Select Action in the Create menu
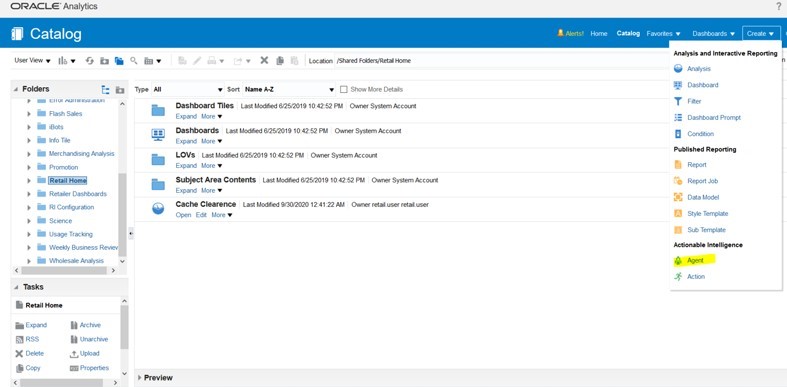Viewport: 787px width, 387px height. (696, 277)
